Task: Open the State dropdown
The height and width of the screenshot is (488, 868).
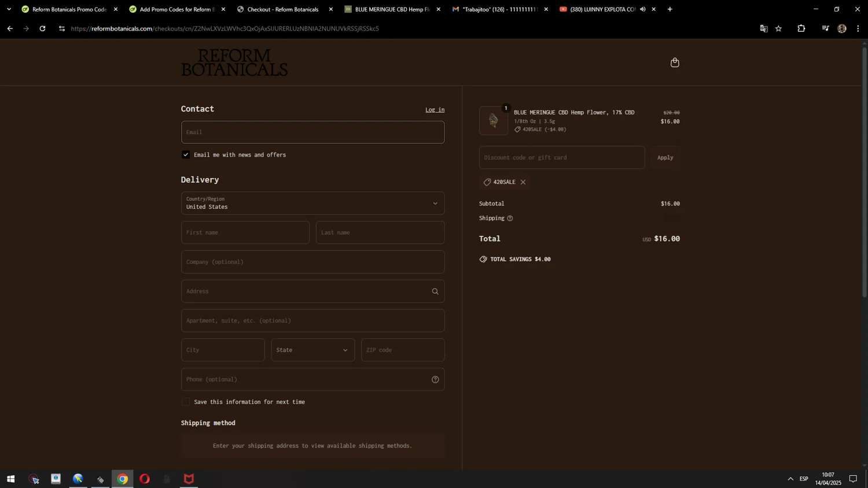Action: point(313,350)
